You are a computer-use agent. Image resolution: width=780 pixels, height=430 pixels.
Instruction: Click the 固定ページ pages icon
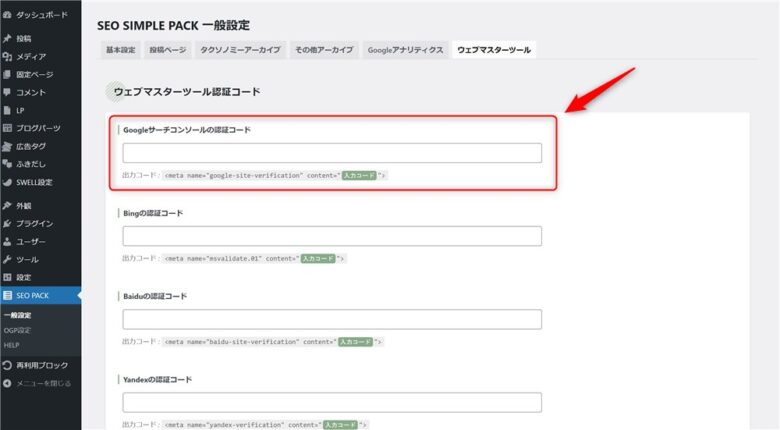point(7,75)
